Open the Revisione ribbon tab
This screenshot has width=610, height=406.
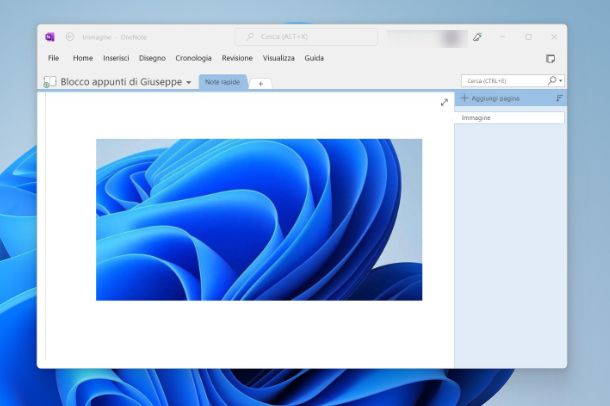(237, 58)
